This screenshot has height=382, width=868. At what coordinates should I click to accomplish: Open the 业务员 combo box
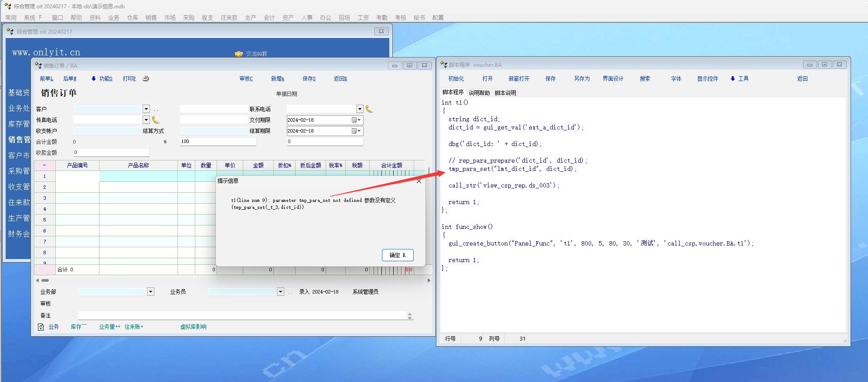click(280, 292)
